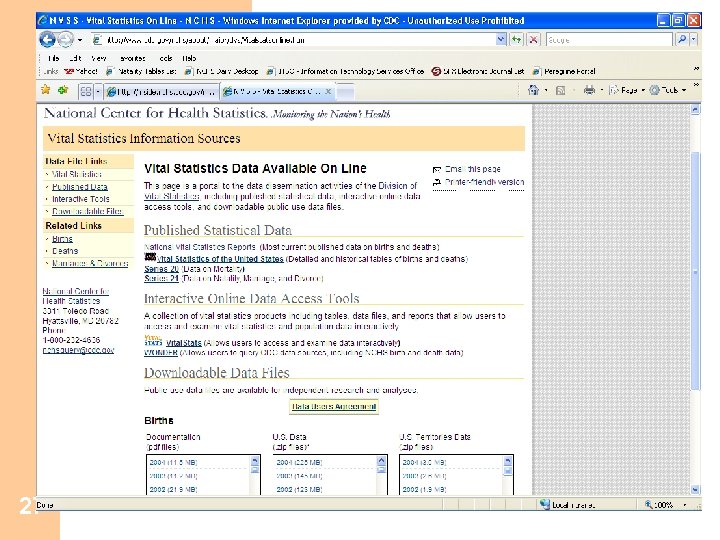
Task: Open the Help menu
Action: [x=189, y=58]
